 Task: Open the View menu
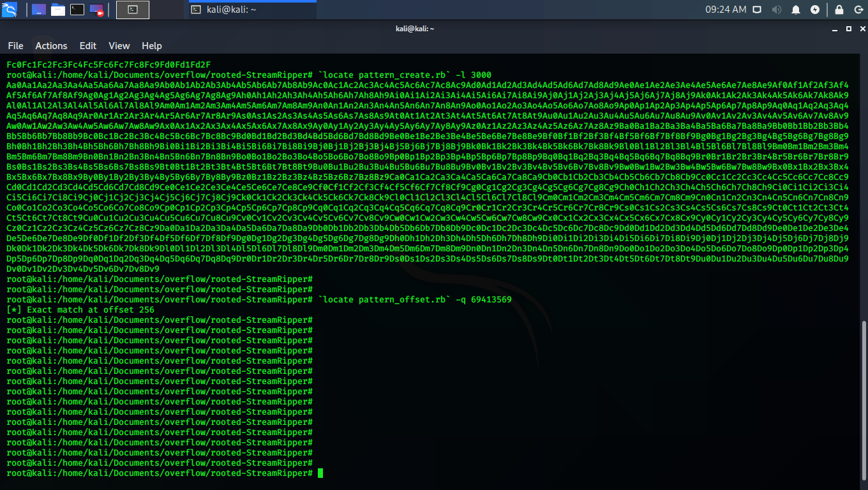119,46
